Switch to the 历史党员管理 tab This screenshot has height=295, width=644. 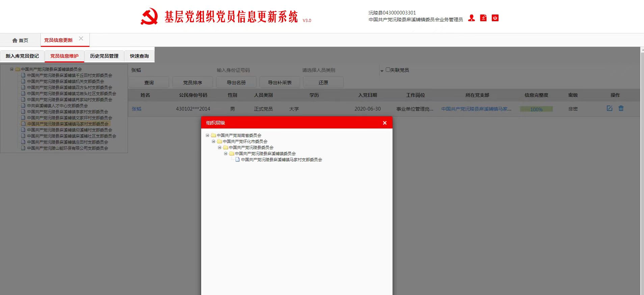pyautogui.click(x=104, y=56)
